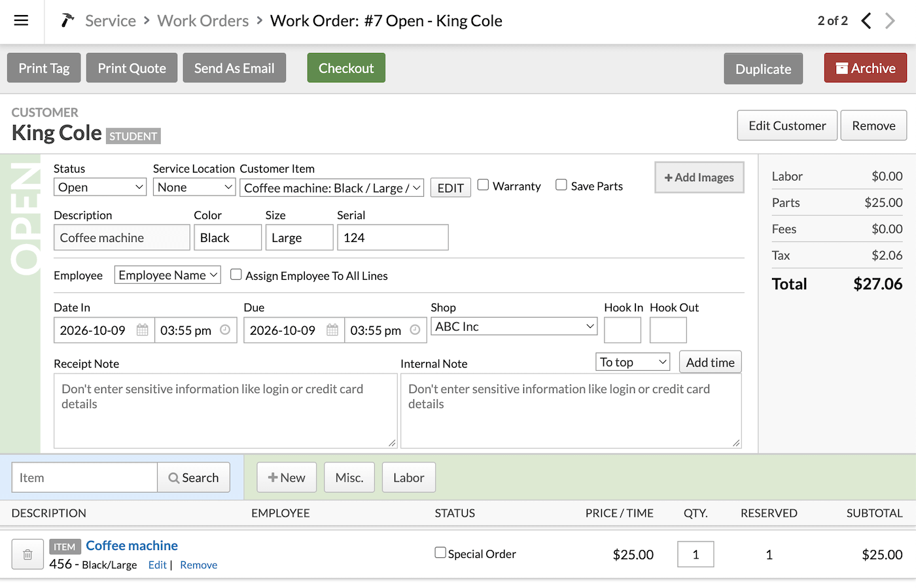The image size is (916, 588).
Task: Toggle the Warranty checkbox
Action: click(x=484, y=185)
